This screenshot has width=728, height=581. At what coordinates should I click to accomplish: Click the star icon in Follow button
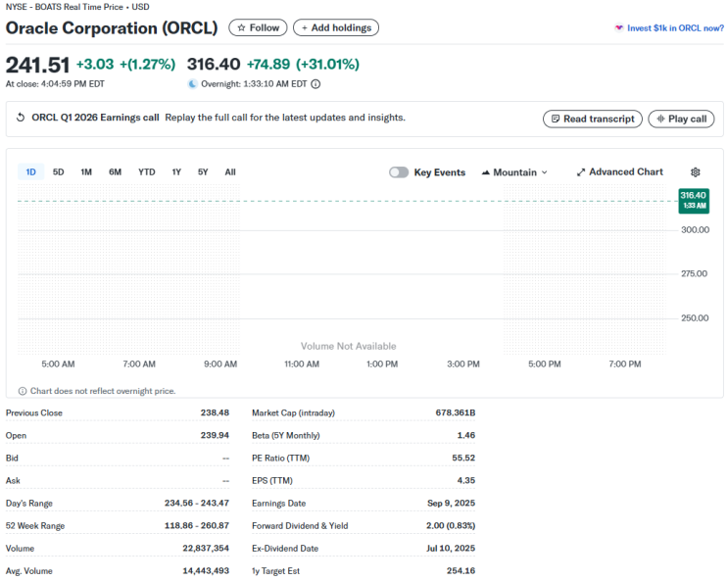(241, 27)
